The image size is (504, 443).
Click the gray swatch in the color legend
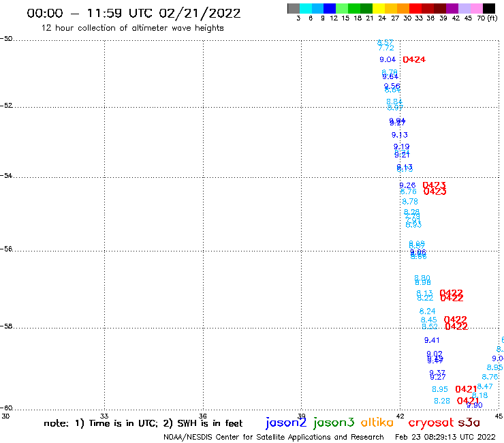[294, 8]
